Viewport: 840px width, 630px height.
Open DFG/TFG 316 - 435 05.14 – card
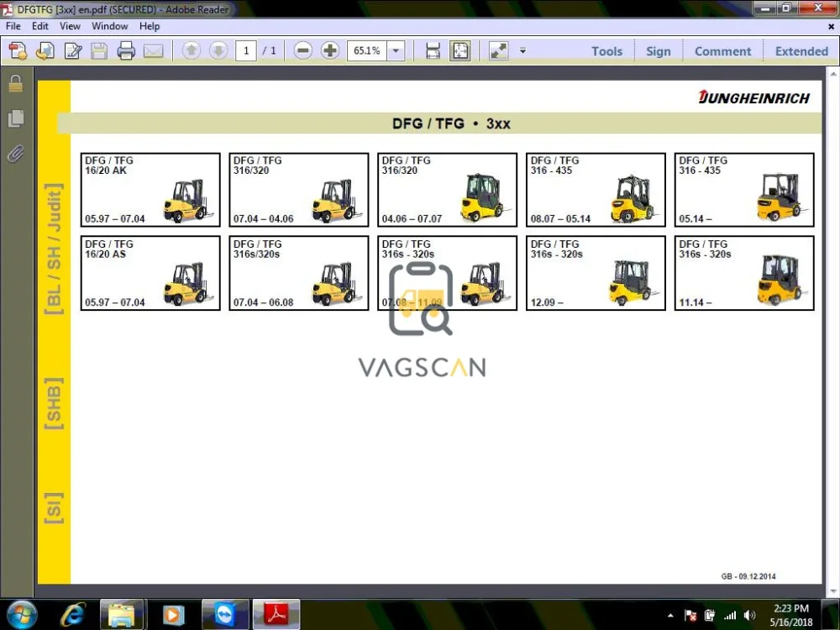pyautogui.click(x=744, y=190)
